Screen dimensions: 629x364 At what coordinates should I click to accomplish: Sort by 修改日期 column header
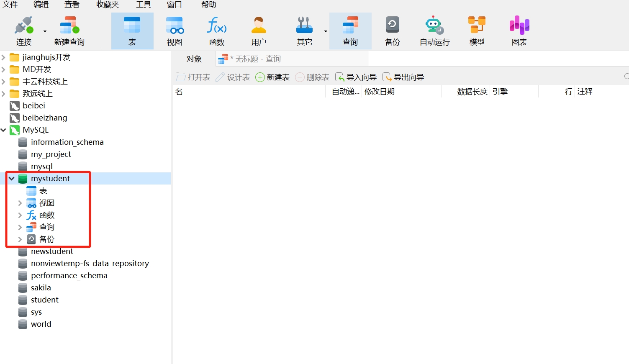click(379, 92)
